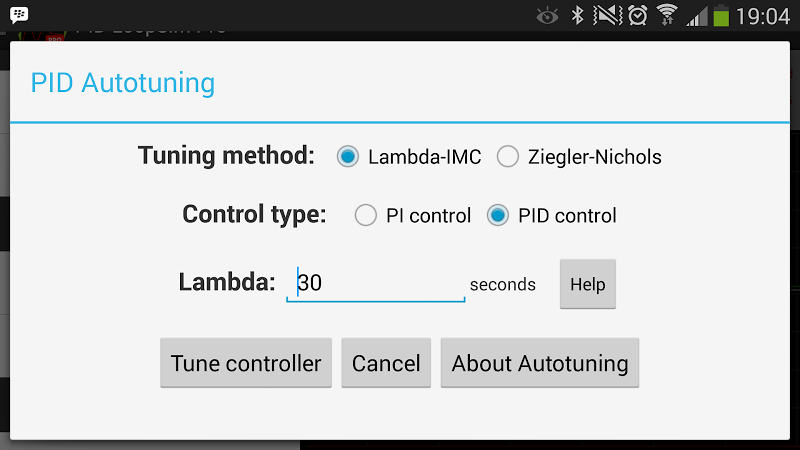Tap the green battery icon
The image size is (800, 450).
tap(721, 16)
